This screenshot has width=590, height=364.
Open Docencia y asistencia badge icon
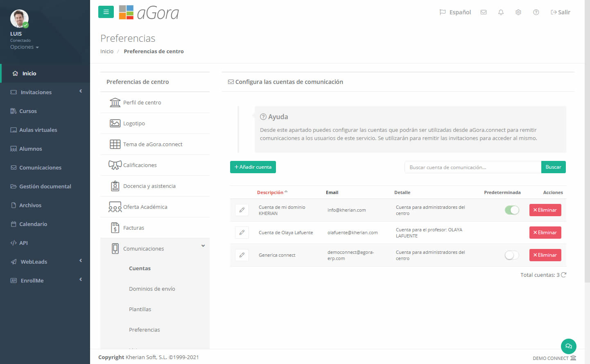point(115,186)
